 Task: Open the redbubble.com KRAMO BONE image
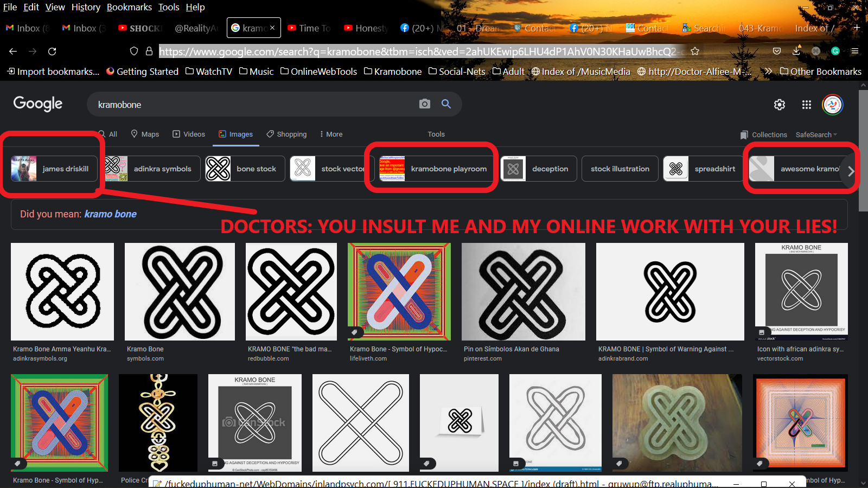291,292
